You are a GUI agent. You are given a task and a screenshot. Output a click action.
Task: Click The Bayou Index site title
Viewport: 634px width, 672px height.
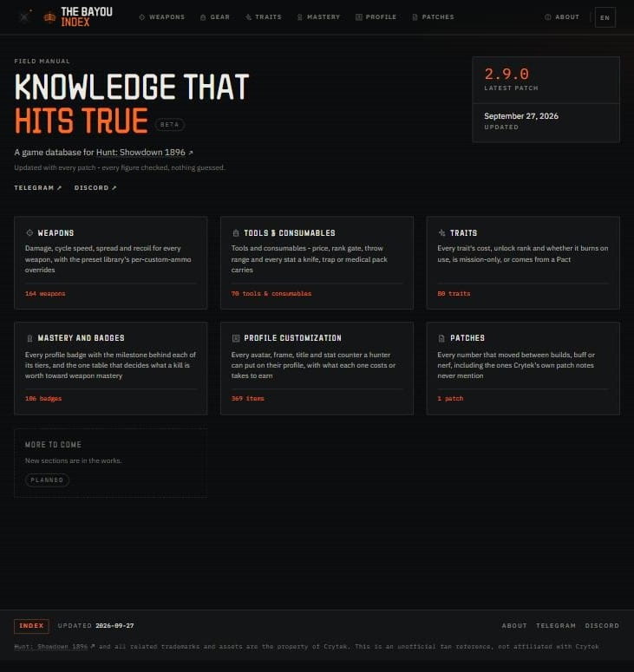point(87,17)
